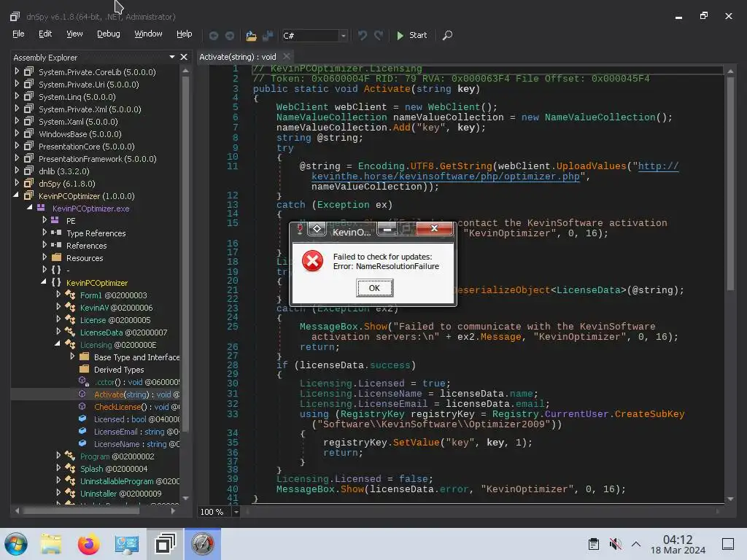Viewport: 747px width, 560px height.
Task: Select the LicenseEmail field icon
Action: (82, 431)
